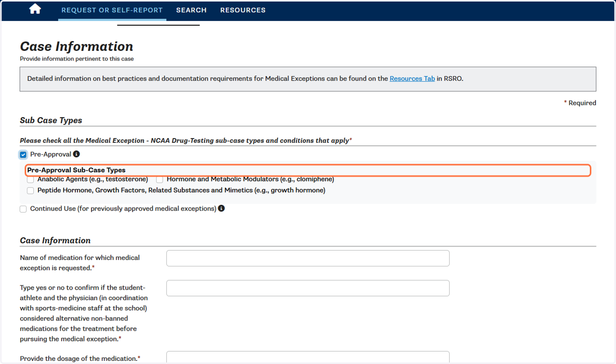This screenshot has height=364, width=616.
Task: Click the Pre-Approval Sub-Case Types heading
Action: point(76,170)
